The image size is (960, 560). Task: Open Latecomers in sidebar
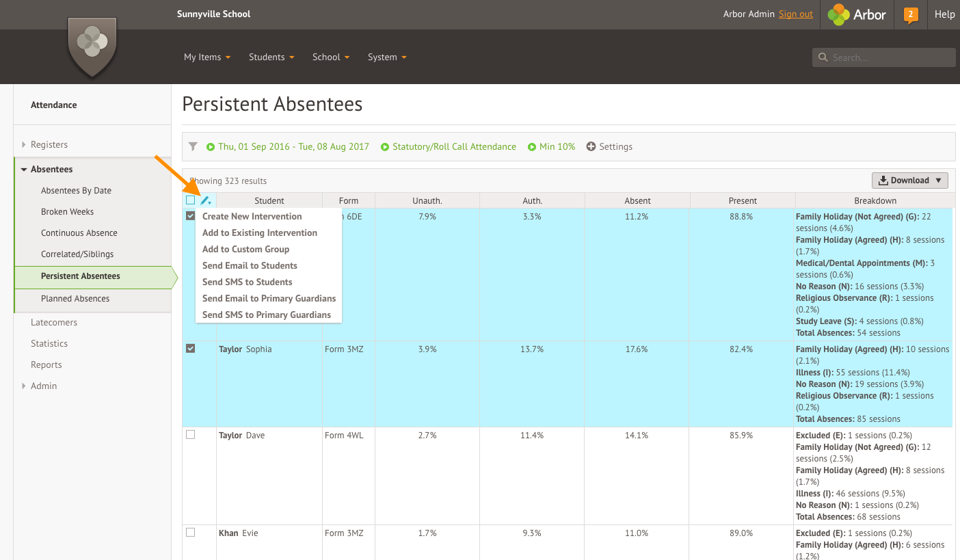54,323
